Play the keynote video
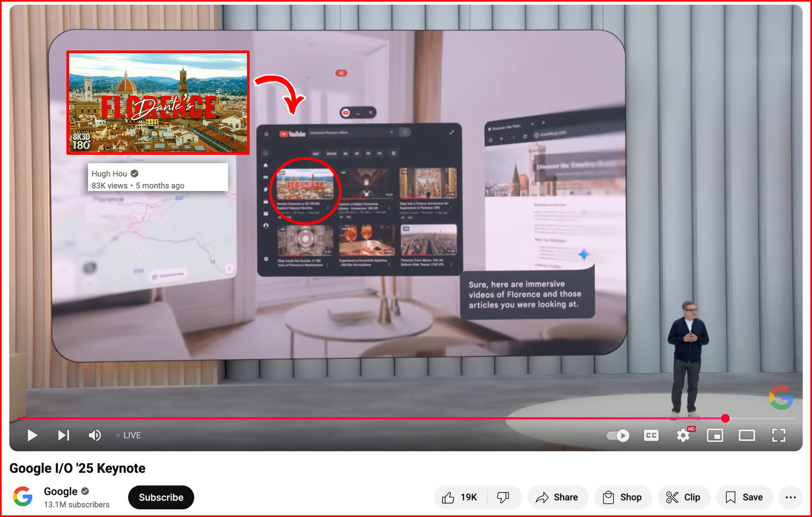This screenshot has height=517, width=812. coord(32,435)
